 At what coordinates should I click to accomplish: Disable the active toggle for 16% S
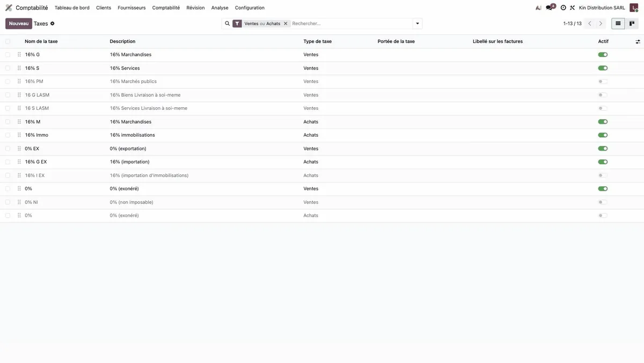[603, 68]
